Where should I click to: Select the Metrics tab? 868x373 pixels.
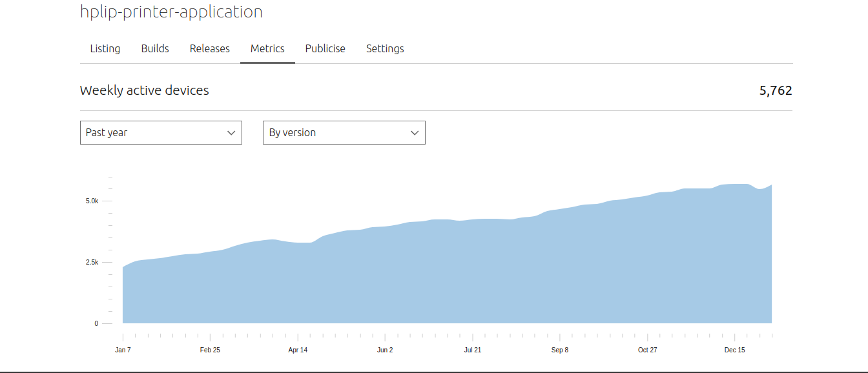[x=267, y=48]
